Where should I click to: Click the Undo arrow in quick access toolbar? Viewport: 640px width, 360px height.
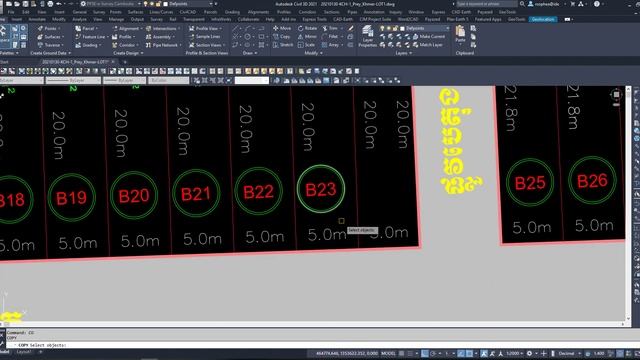pos(59,4)
